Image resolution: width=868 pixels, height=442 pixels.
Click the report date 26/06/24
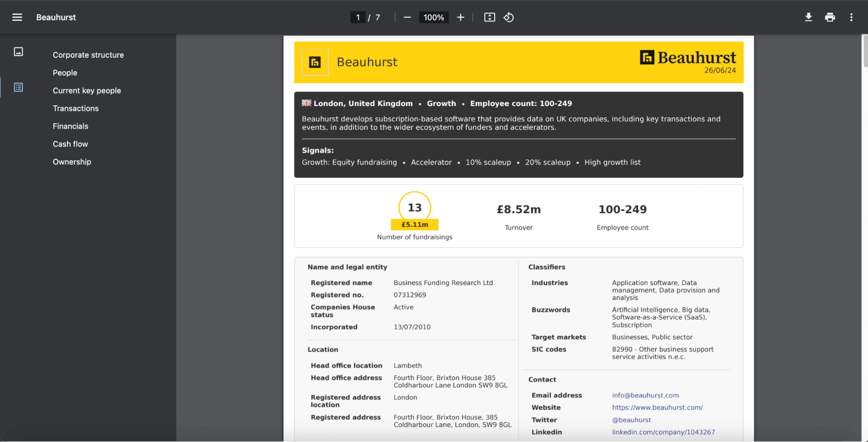pos(720,70)
